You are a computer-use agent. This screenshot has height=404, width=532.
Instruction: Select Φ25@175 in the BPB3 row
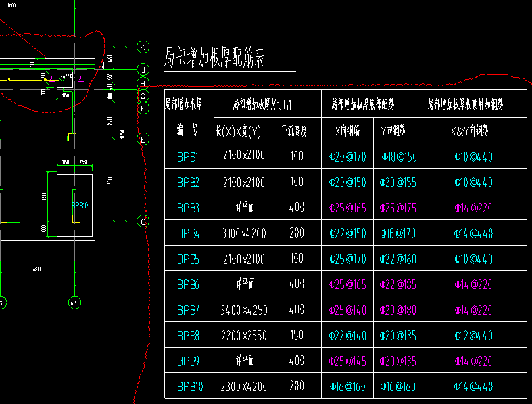397,208
